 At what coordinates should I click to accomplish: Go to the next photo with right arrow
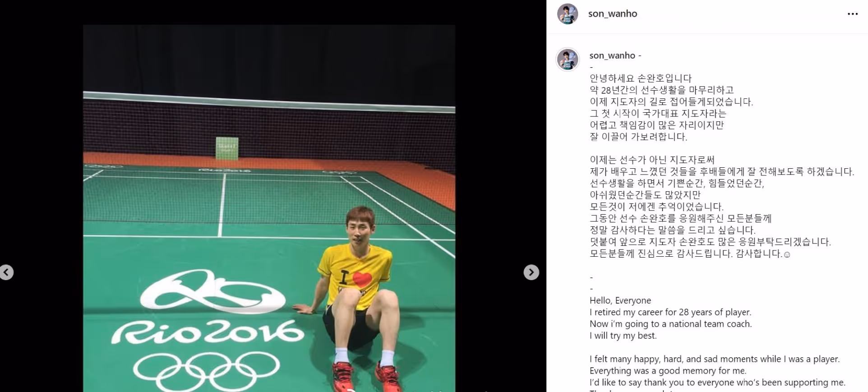pyautogui.click(x=531, y=272)
